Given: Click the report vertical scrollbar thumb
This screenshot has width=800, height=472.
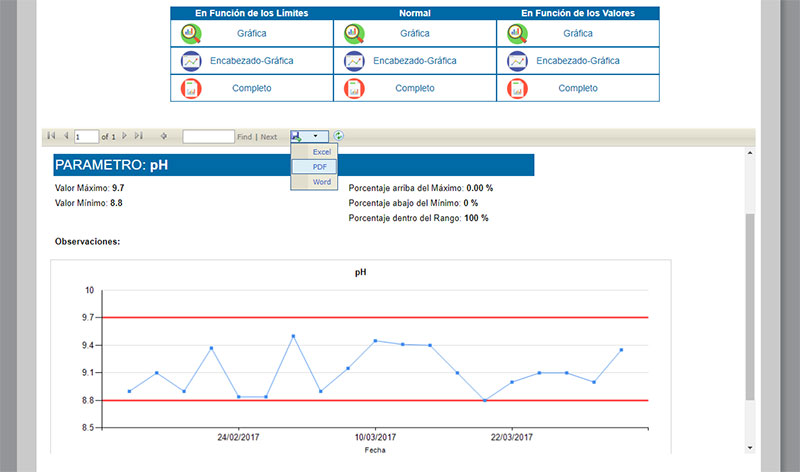Looking at the screenshot, I should click(x=749, y=306).
